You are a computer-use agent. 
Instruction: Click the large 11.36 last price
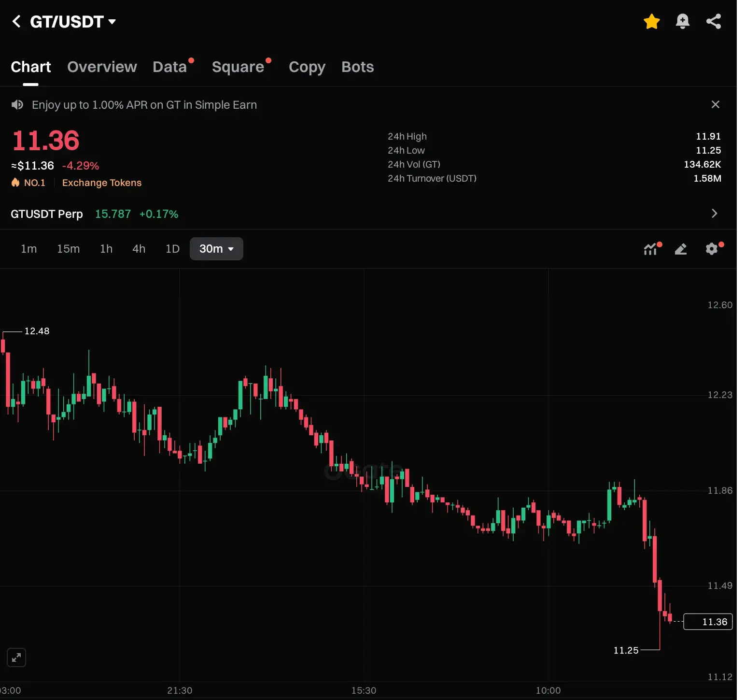point(45,141)
